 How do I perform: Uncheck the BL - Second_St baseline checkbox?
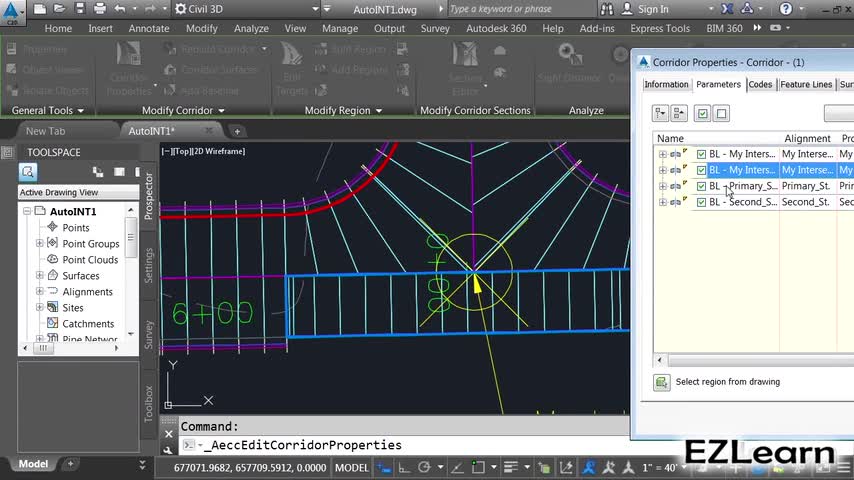pos(701,202)
